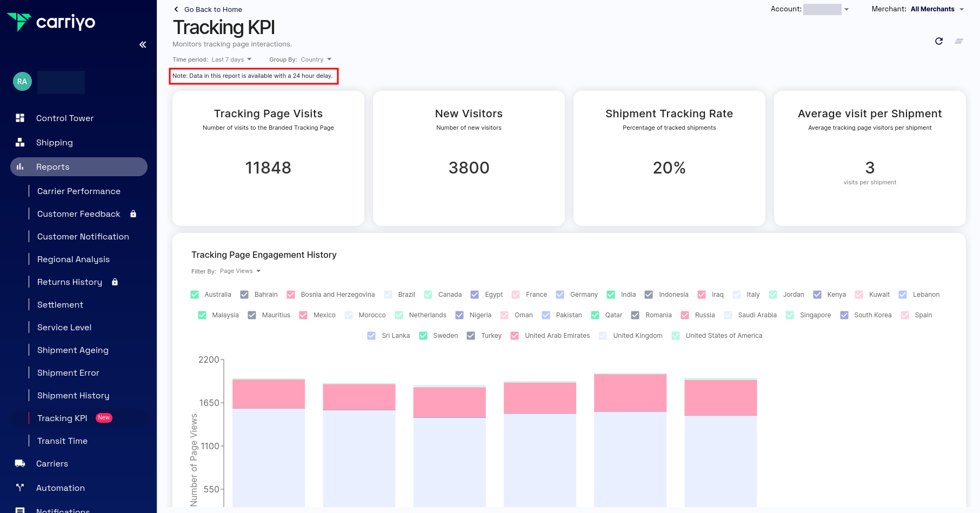The image size is (980, 513).
Task: Click the Carriers truck icon
Action: pos(20,463)
